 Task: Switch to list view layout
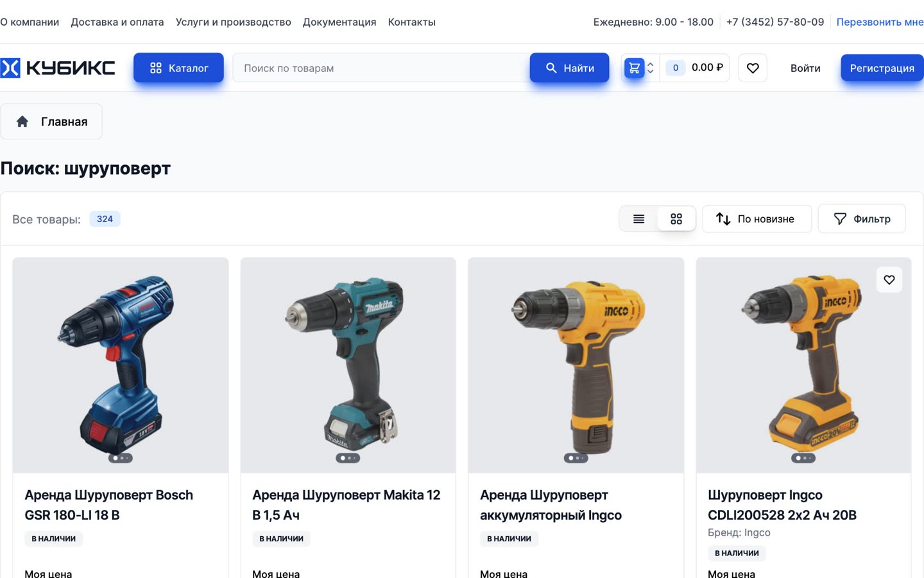pos(638,219)
